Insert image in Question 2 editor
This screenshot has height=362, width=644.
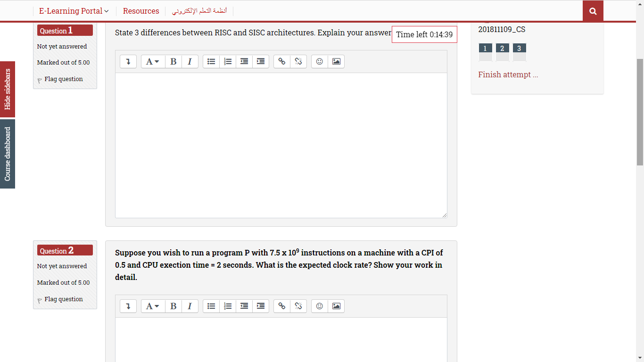pyautogui.click(x=336, y=306)
